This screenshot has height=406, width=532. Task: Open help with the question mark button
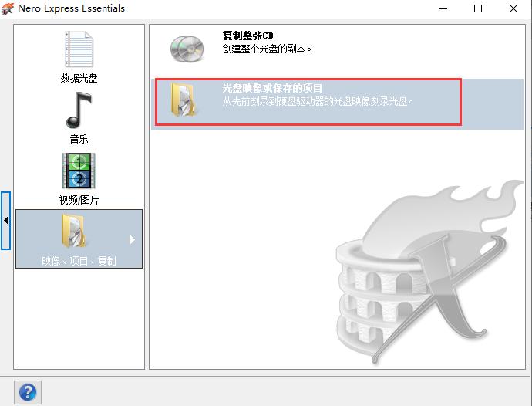click(28, 392)
